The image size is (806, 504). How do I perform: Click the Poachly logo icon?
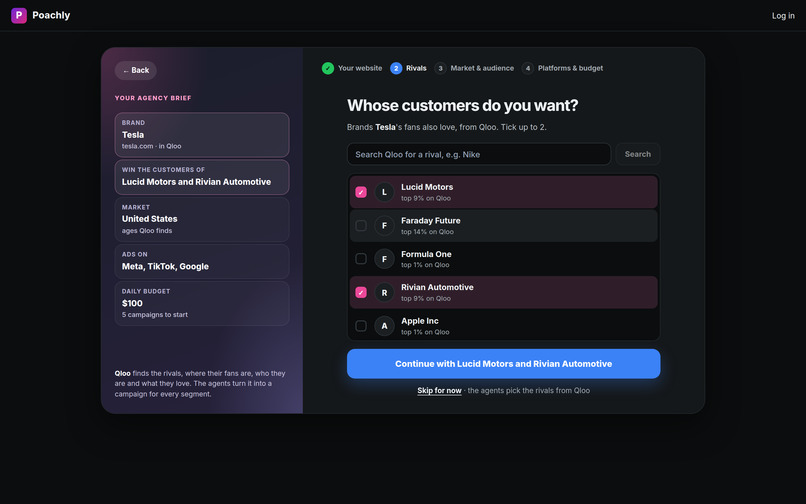coord(19,15)
